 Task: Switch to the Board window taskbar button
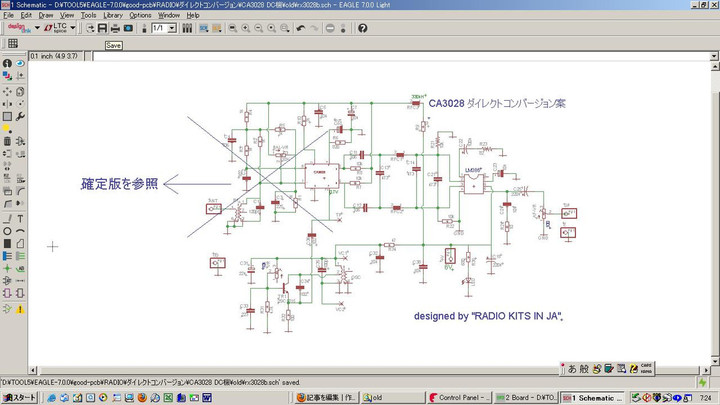[x=525, y=397]
